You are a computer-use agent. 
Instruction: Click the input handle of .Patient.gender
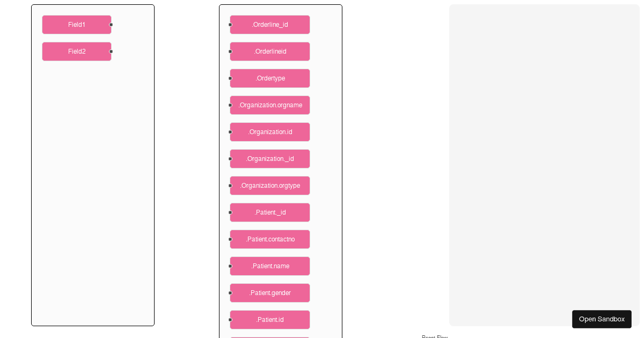[x=230, y=293]
